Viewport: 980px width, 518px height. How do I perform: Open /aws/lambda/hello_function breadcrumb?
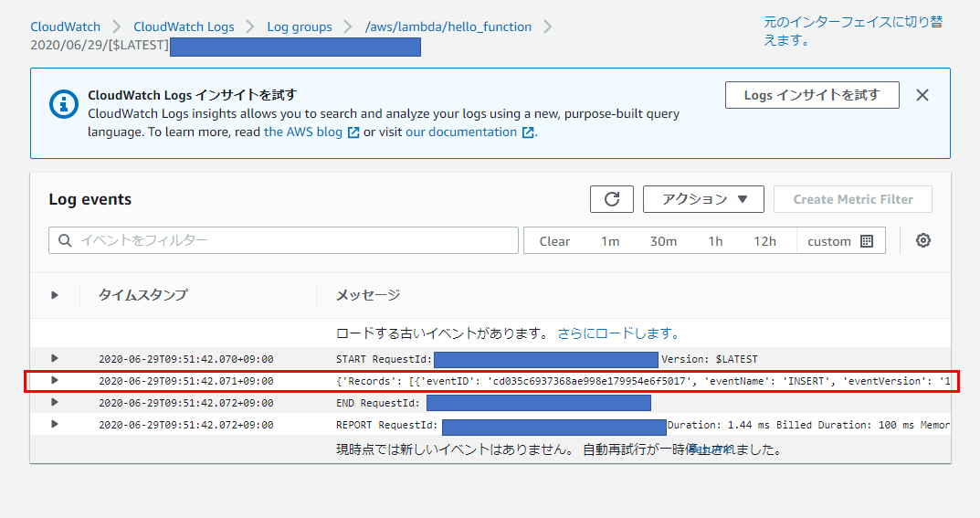[x=448, y=26]
